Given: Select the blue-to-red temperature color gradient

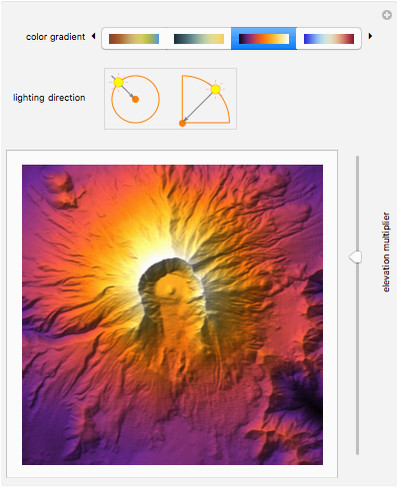Looking at the screenshot, I should coord(329,39).
